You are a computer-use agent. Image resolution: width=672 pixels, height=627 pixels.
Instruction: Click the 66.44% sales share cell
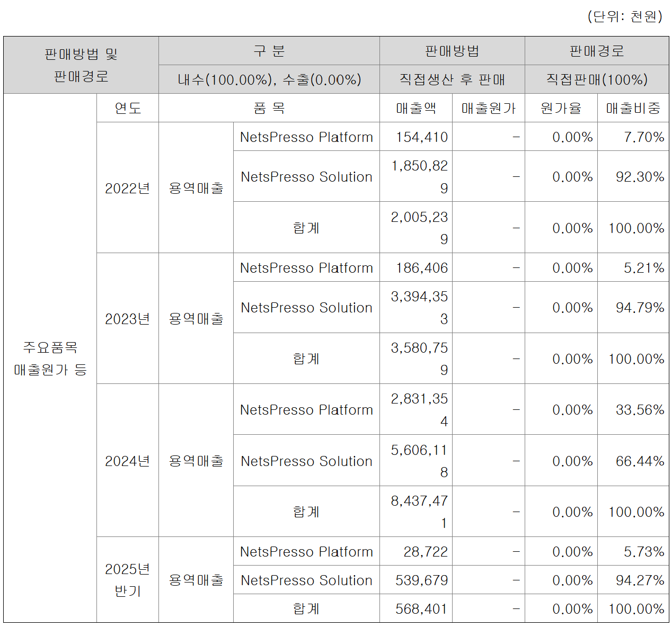(x=633, y=461)
